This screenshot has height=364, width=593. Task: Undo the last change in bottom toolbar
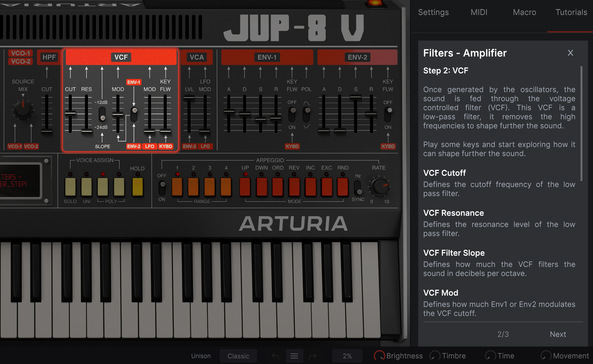point(276,356)
